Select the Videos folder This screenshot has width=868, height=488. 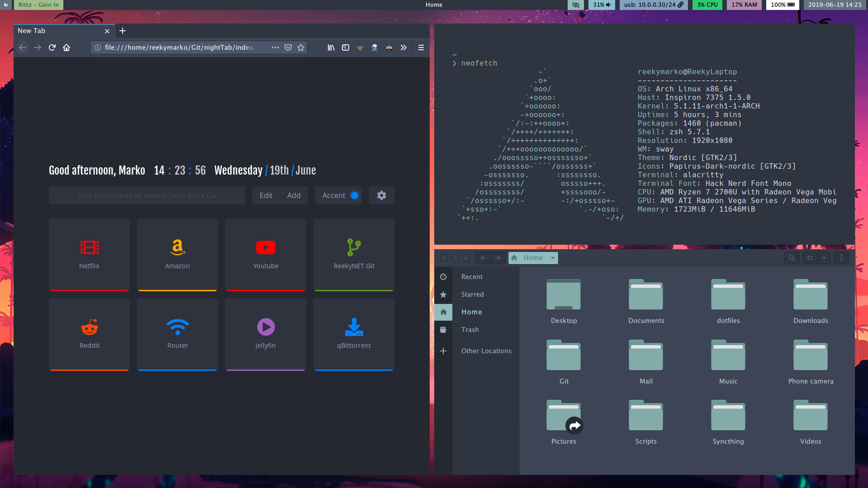pos(811,422)
